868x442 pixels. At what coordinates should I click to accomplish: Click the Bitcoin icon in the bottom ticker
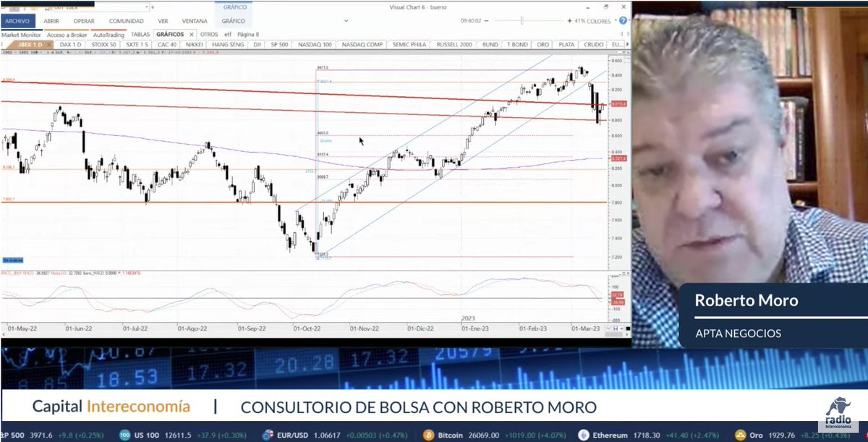429,435
